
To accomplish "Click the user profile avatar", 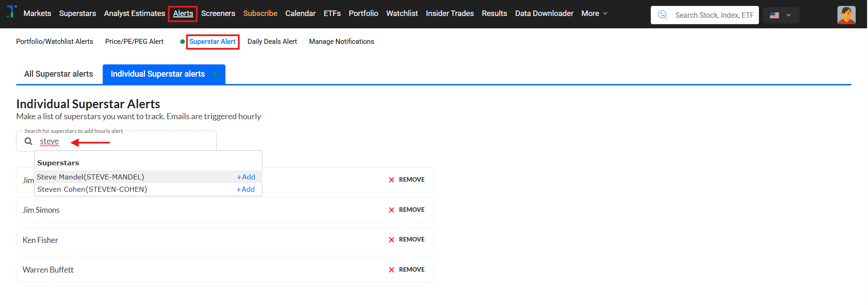I will (x=846, y=15).
